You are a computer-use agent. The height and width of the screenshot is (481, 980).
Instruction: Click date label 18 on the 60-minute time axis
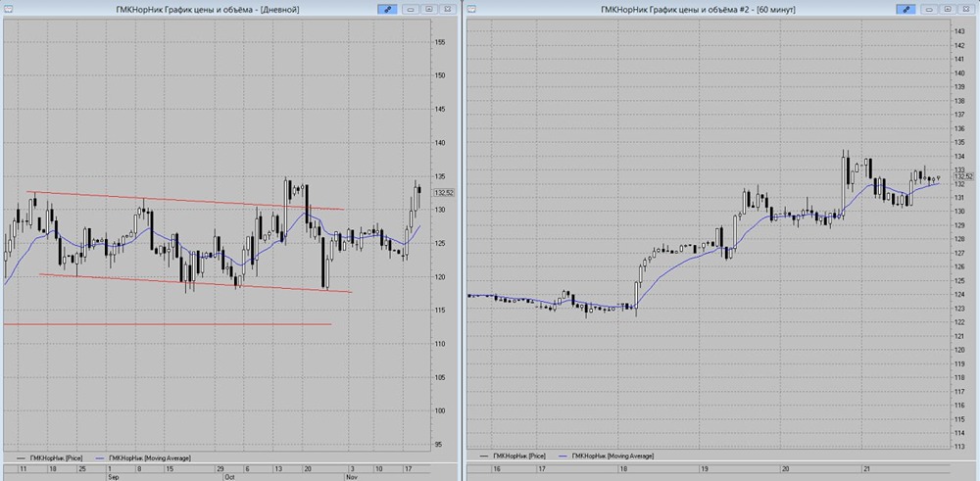pos(623,467)
